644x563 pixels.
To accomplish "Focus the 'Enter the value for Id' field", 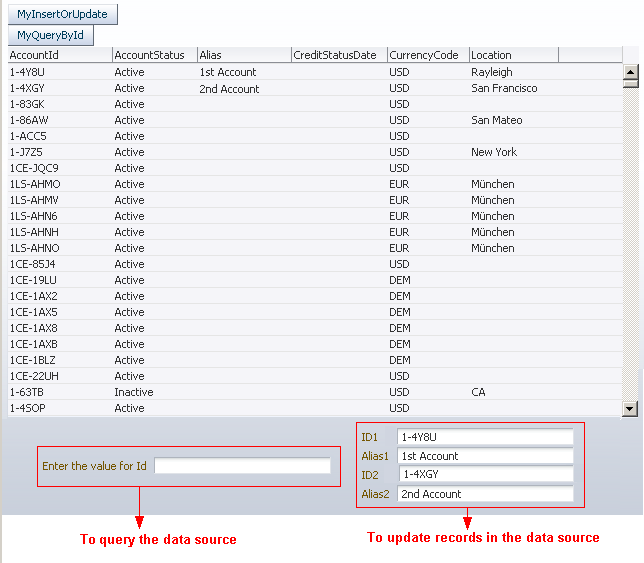I will click(x=242, y=466).
